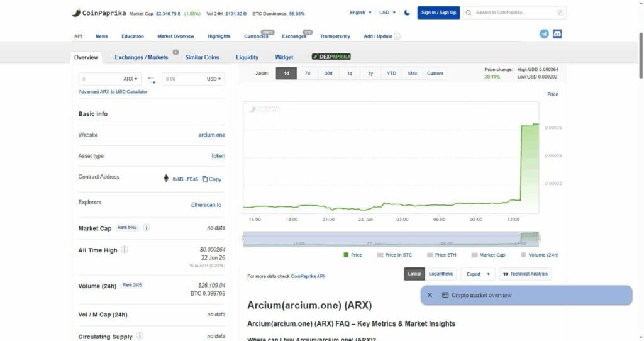Open the Transparency menu item
Viewport: 644px width, 341px height.
pyautogui.click(x=335, y=36)
